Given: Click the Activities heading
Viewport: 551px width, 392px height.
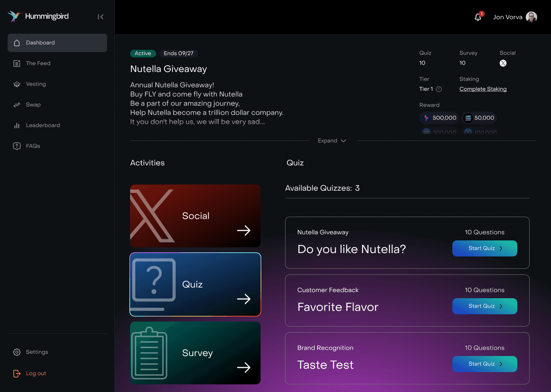Looking at the screenshot, I should coord(147,163).
